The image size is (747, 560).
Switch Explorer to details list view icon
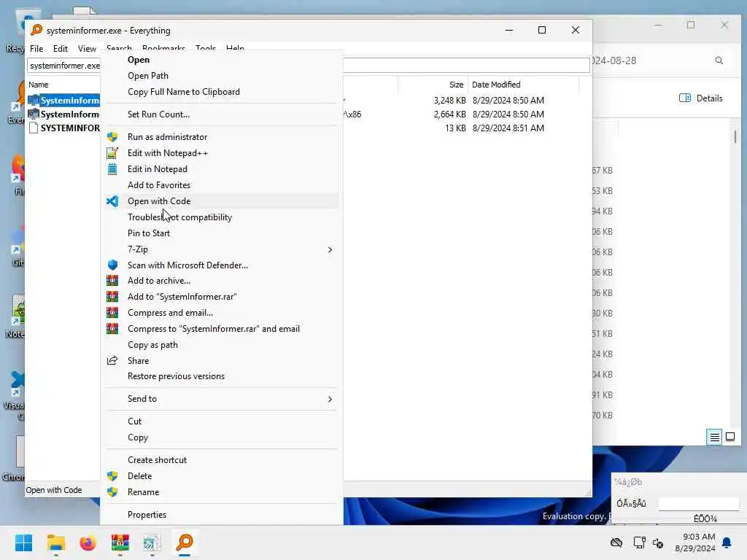(714, 437)
